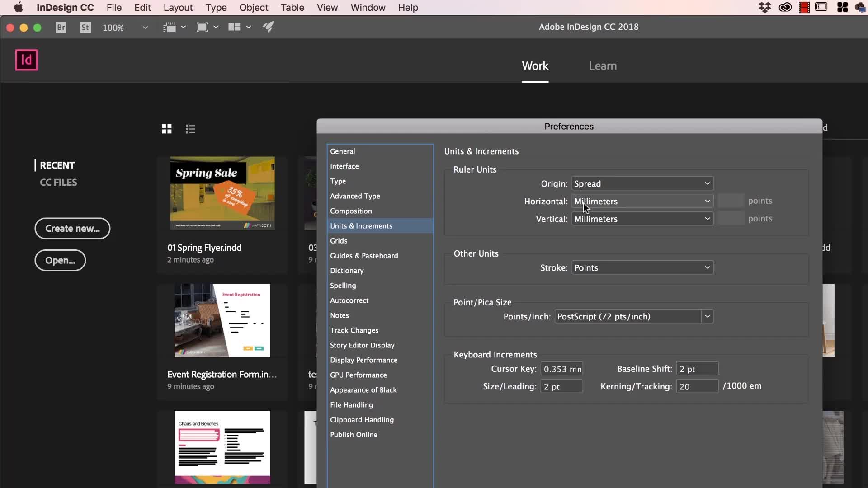This screenshot has height=488, width=868.
Task: Click the Arrange Documents toolbar icon
Action: 234,28
